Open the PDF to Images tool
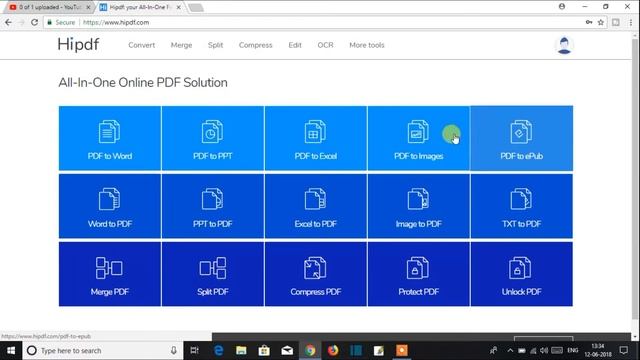 pyautogui.click(x=418, y=138)
